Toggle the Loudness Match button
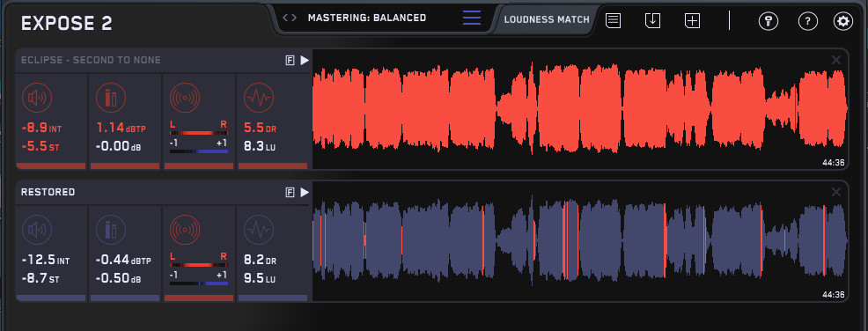Image resolution: width=868 pixels, height=331 pixels. pyautogui.click(x=547, y=19)
